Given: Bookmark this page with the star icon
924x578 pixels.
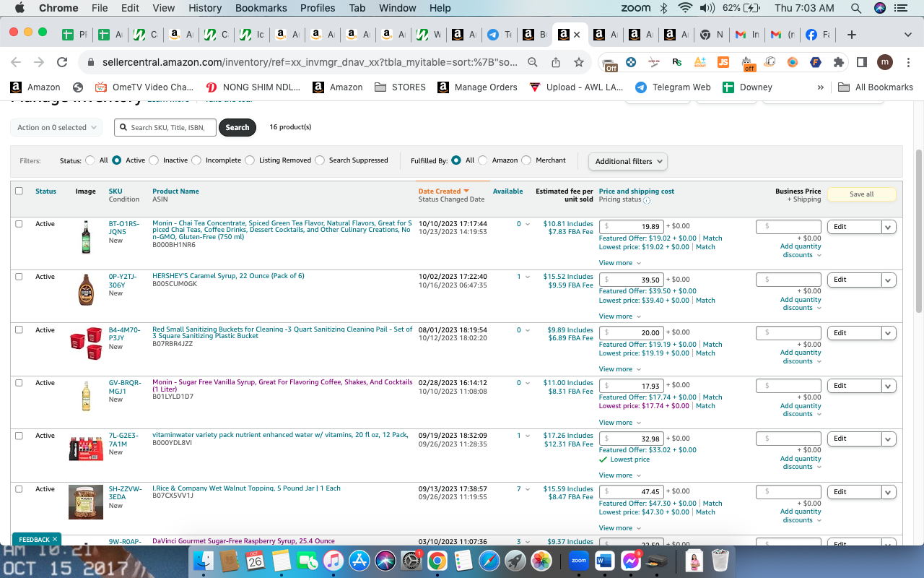Looking at the screenshot, I should [579, 62].
